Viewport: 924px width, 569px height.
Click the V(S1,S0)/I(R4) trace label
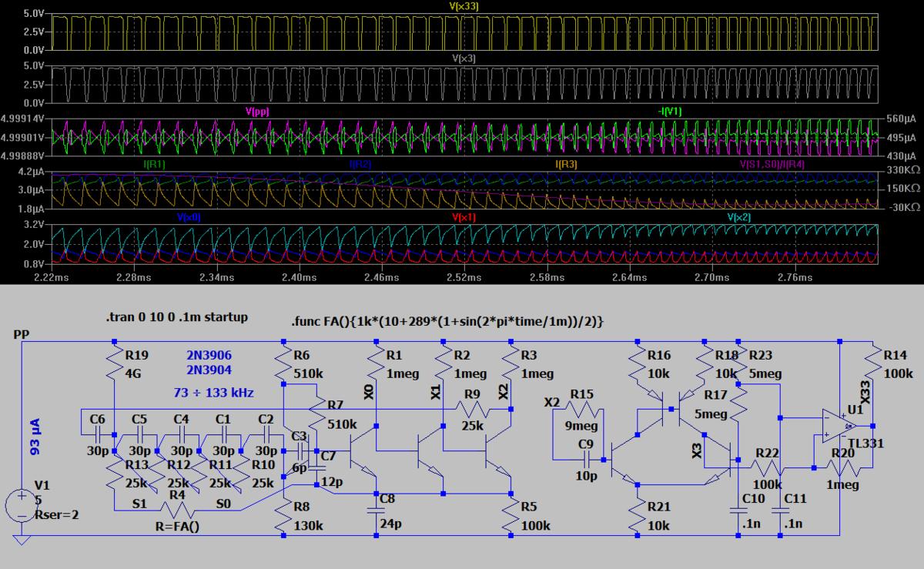click(772, 164)
